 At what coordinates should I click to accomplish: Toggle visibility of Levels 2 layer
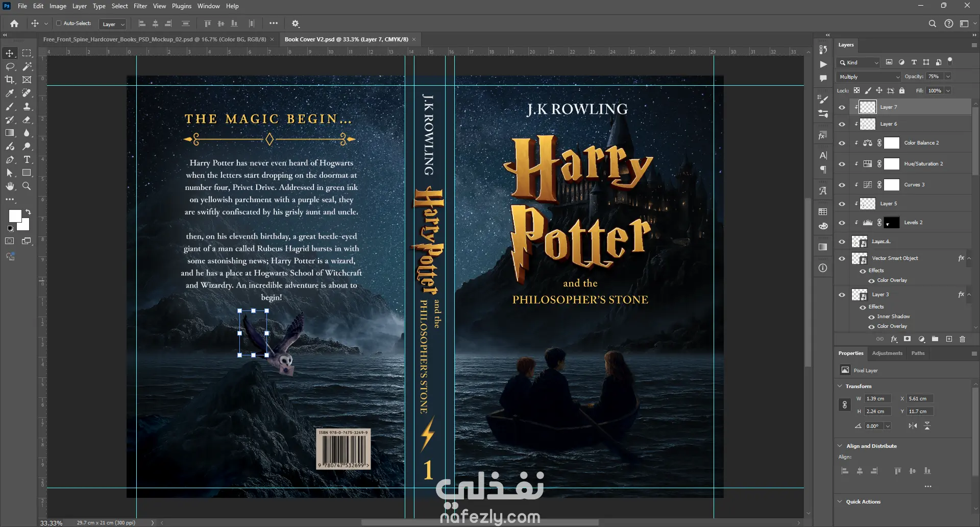[x=842, y=223]
